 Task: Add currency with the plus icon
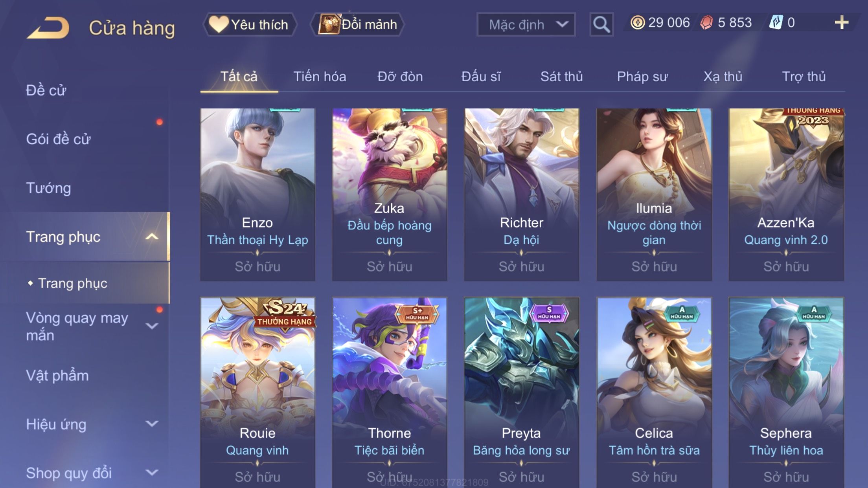(841, 22)
